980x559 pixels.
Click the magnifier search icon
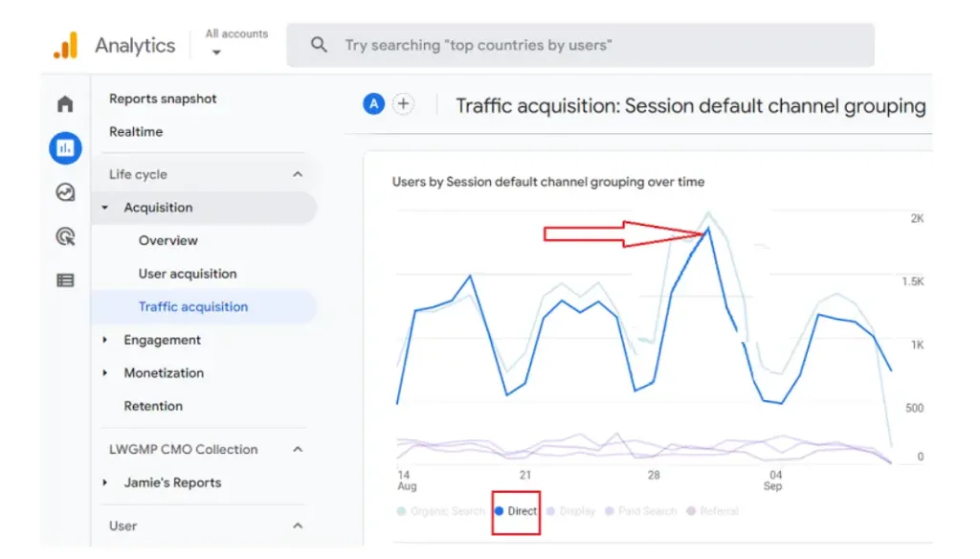pyautogui.click(x=320, y=45)
